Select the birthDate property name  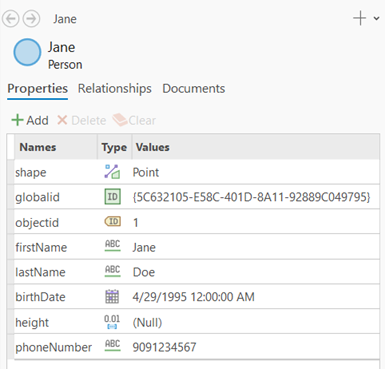(x=40, y=297)
